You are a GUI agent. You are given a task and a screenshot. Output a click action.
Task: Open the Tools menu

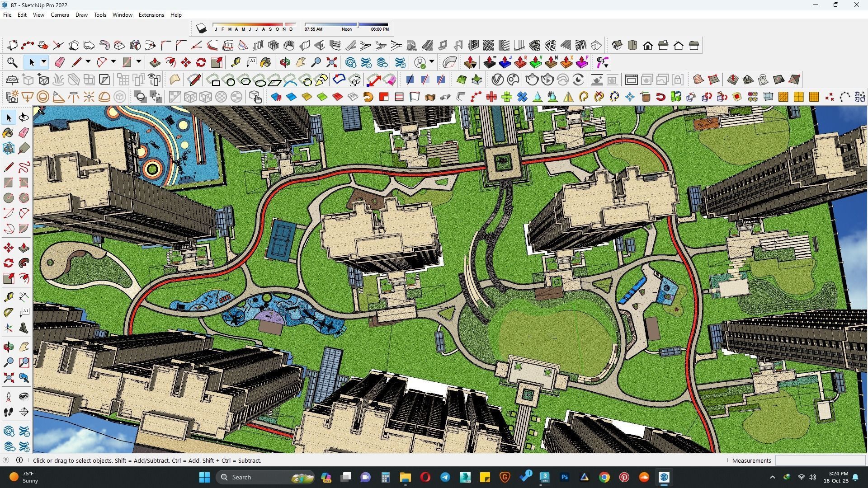click(100, 15)
